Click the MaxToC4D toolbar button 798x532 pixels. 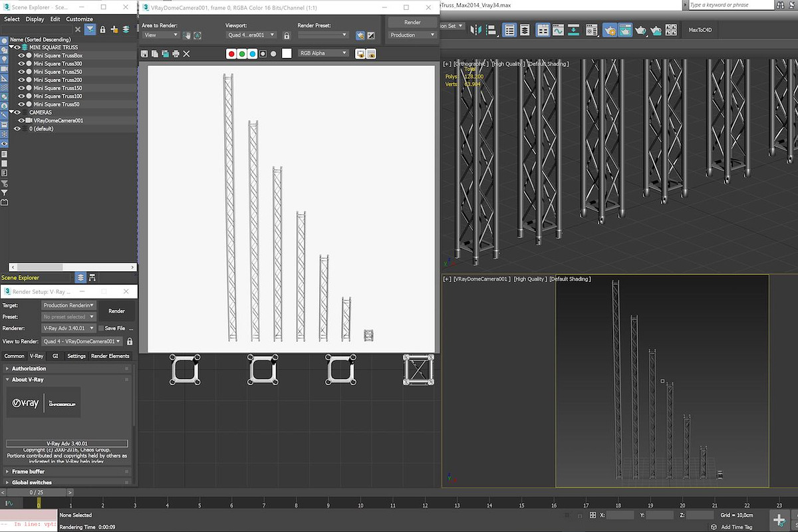click(x=700, y=30)
